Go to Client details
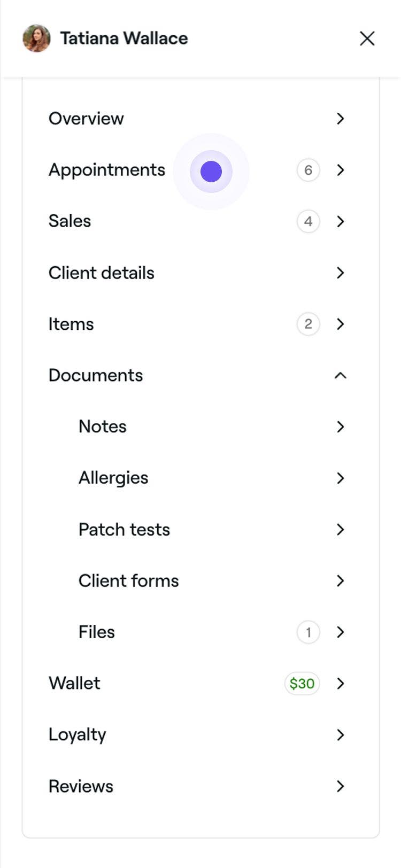This screenshot has height=868, width=401. 102,273
